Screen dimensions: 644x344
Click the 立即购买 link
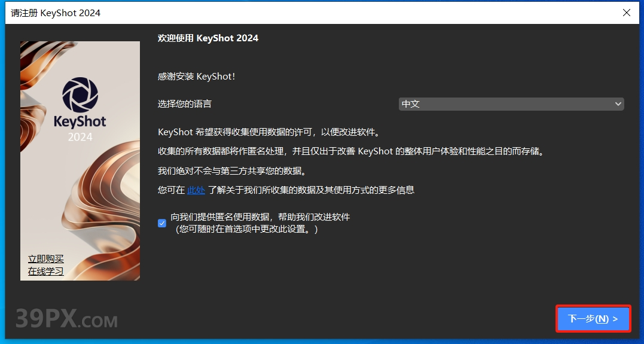[x=46, y=259]
